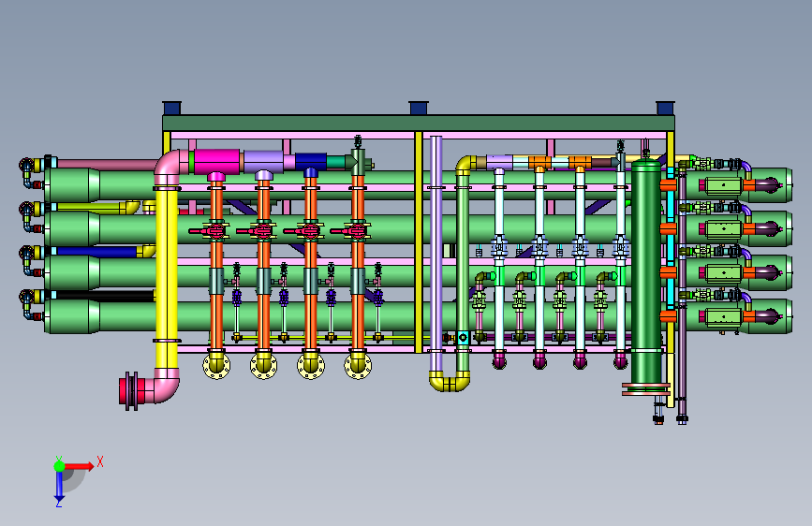Click the blue Z axis arrow of the triad
812x526 pixels.
tap(59, 487)
